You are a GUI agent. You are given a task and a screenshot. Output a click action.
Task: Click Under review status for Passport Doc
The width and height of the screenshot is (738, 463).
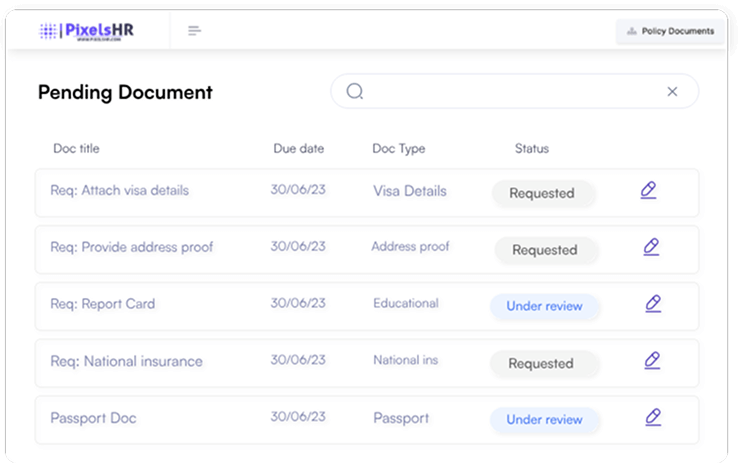click(x=544, y=420)
